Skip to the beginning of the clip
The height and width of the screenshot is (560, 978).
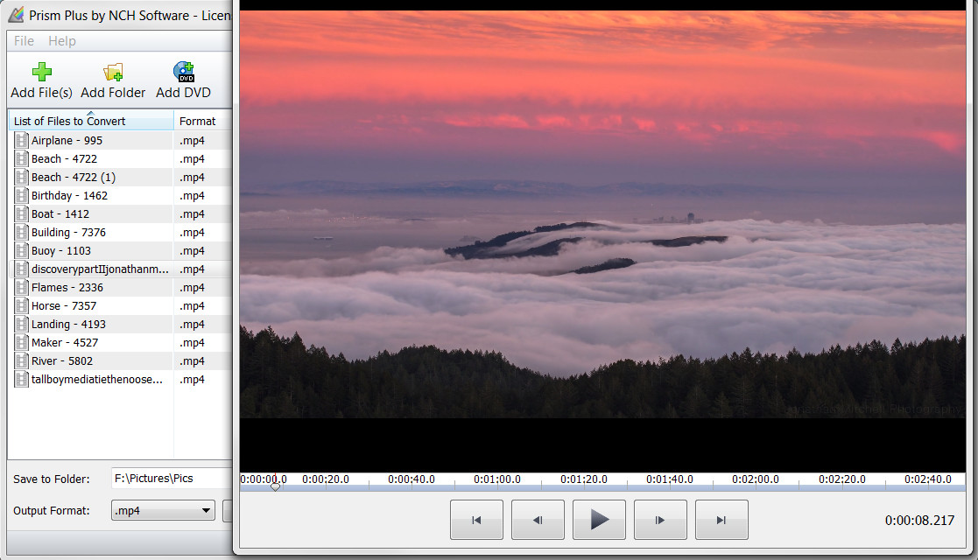pyautogui.click(x=476, y=519)
